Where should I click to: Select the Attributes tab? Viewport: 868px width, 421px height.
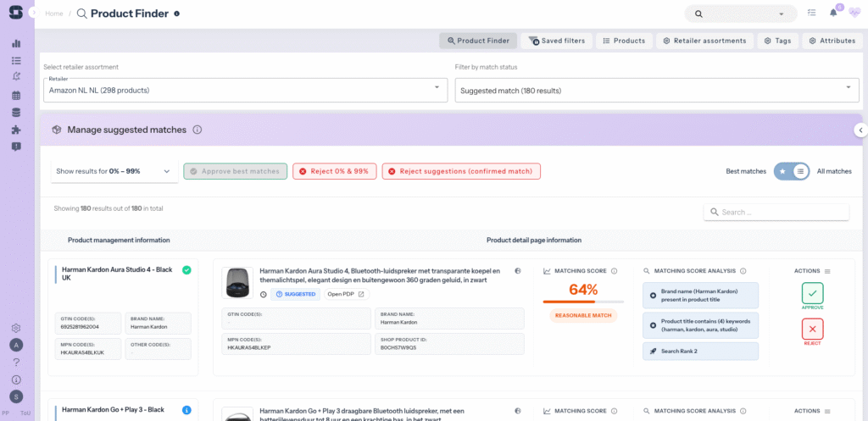(x=831, y=41)
